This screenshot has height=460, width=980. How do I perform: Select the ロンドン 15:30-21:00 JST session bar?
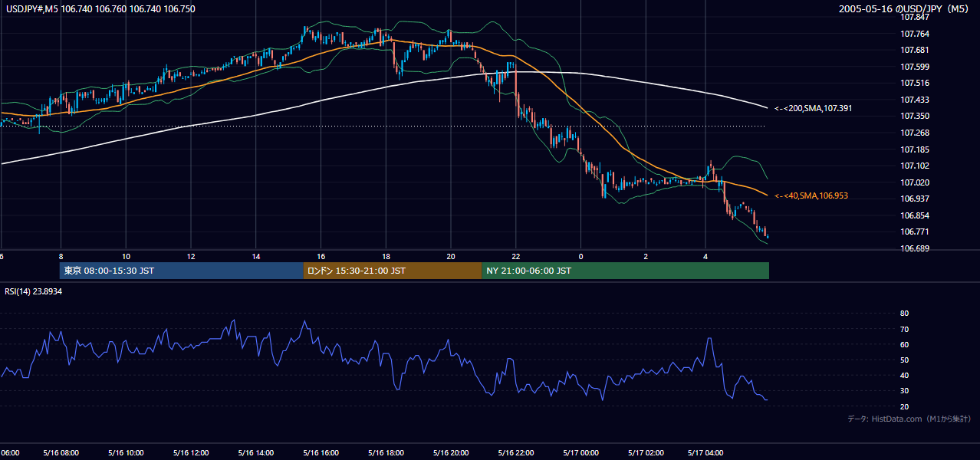pyautogui.click(x=393, y=271)
